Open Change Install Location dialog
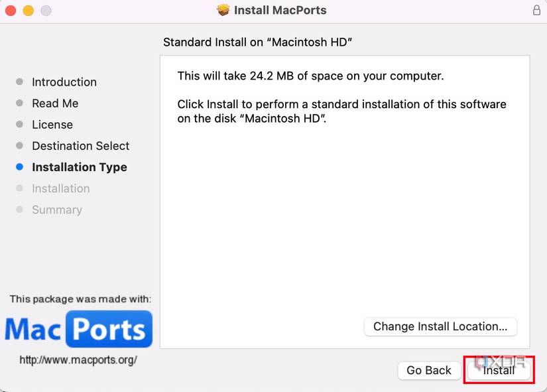Screen dimensions: 547x392 [x=440, y=326]
